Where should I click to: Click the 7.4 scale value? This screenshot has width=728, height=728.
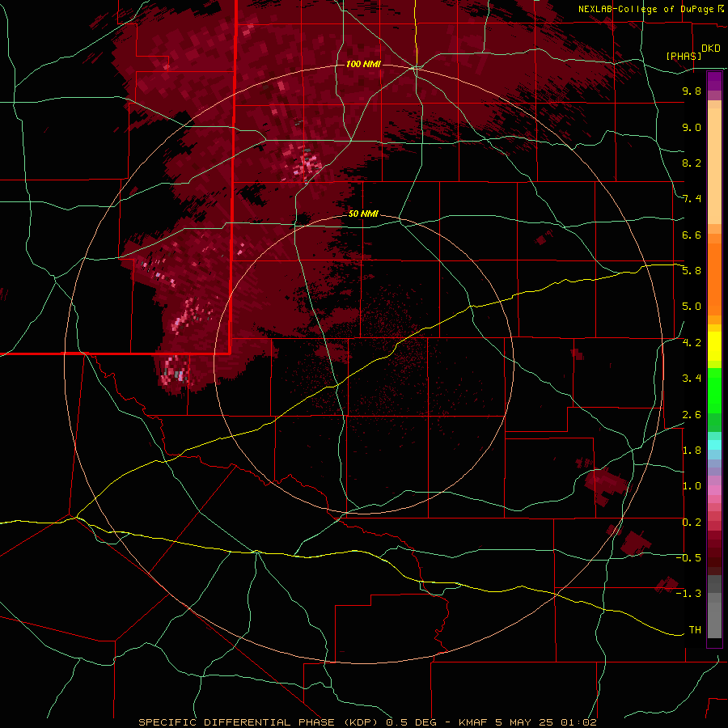[x=692, y=199]
